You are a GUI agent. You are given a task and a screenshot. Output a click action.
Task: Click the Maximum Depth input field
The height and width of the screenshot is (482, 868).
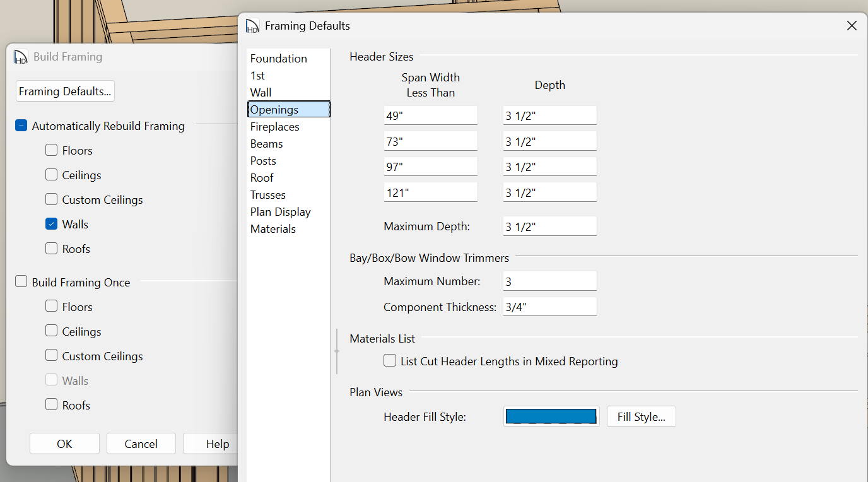(549, 226)
